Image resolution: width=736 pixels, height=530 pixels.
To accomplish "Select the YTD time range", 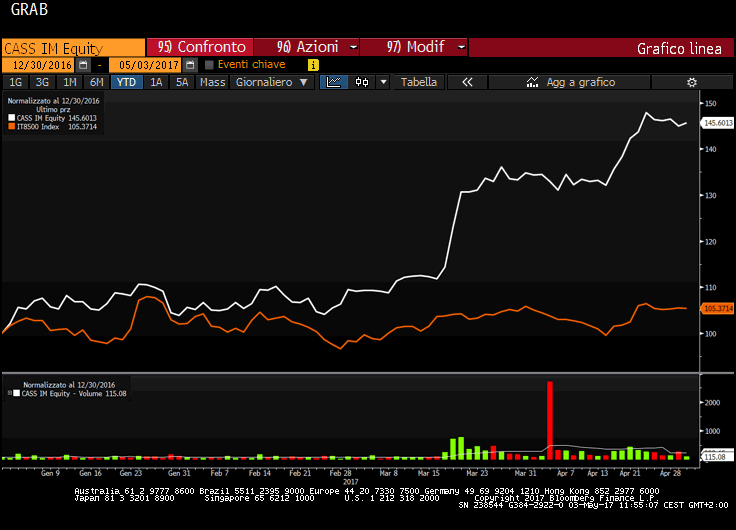I will 126,83.
